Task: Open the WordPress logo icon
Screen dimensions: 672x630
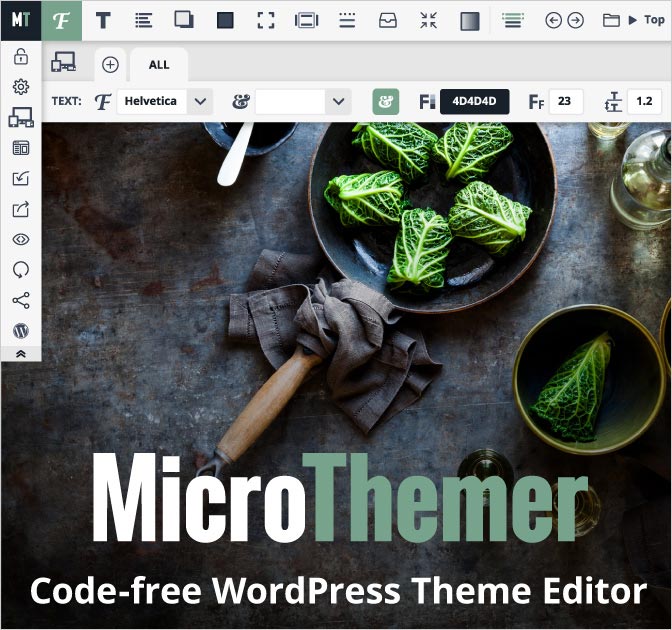Action: [x=21, y=331]
